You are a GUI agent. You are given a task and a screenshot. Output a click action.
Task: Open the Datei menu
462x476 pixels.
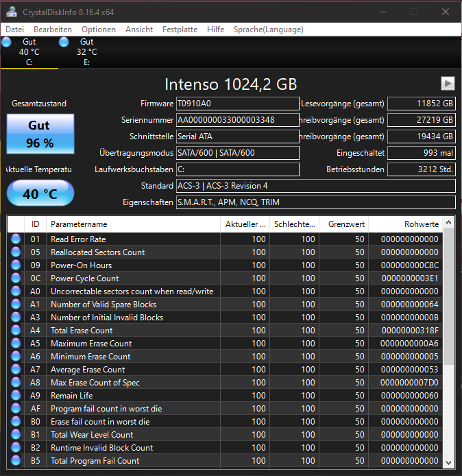coord(14,29)
